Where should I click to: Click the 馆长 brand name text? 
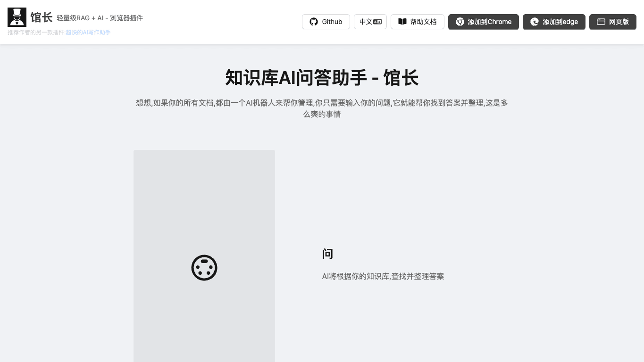coord(42,17)
